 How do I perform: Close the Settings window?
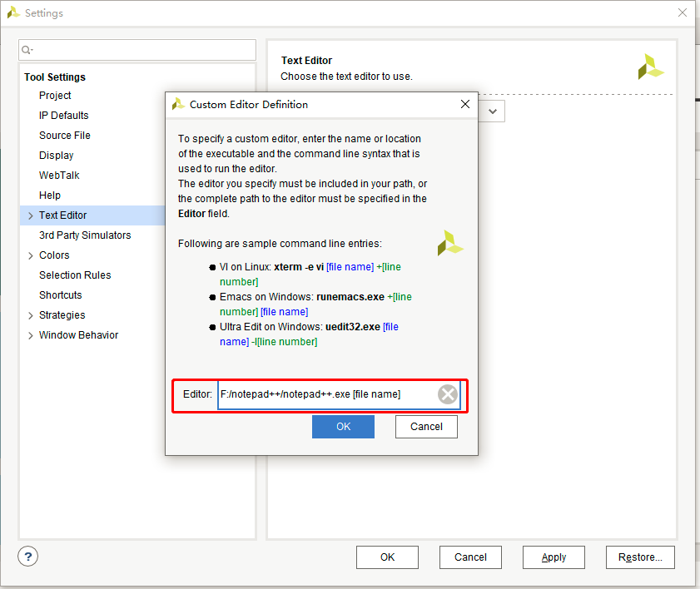pos(683,12)
